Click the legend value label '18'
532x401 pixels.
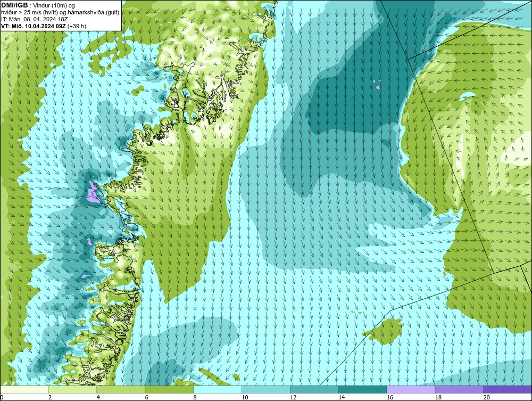point(438,397)
